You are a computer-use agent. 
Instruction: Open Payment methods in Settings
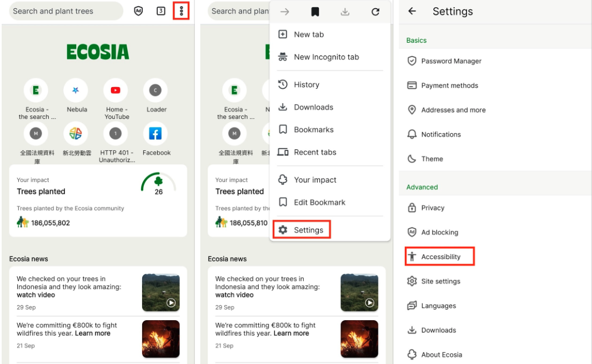pos(495,85)
